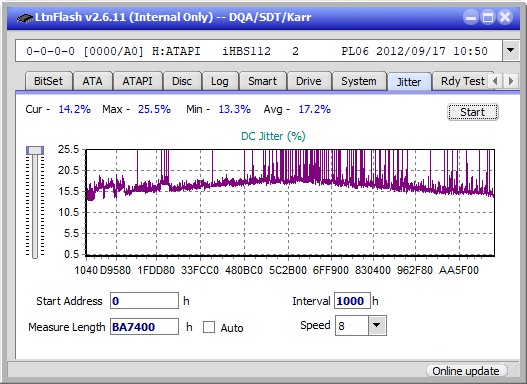Click the Start button

[473, 112]
